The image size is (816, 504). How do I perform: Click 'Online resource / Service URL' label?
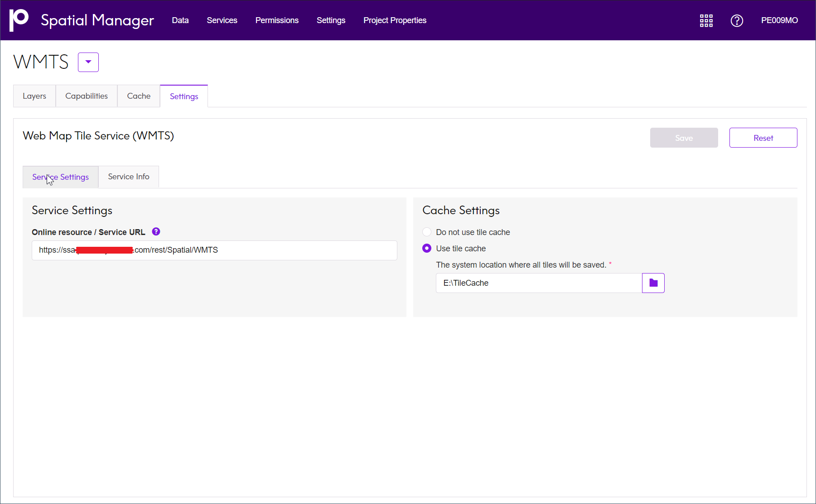pyautogui.click(x=88, y=232)
